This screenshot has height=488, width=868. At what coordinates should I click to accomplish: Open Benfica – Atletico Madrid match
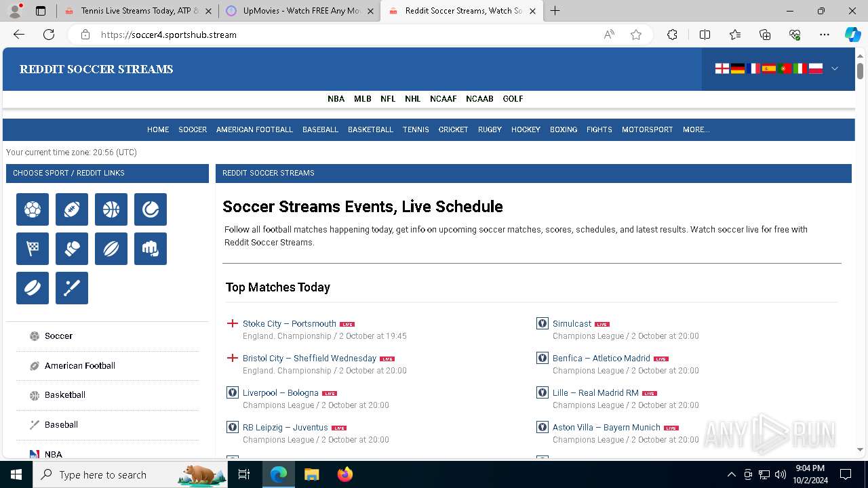pyautogui.click(x=601, y=359)
